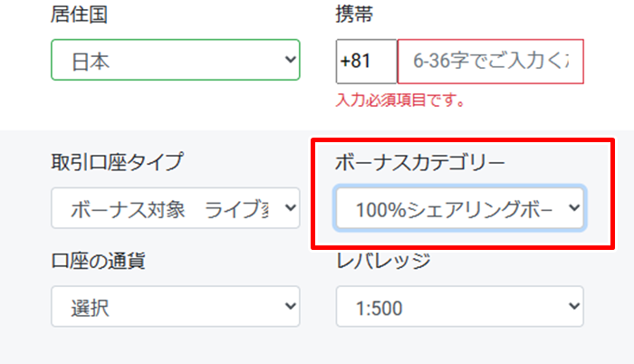Click the chevron on レバレッジ dropdown
The height and width of the screenshot is (364, 634).
[x=573, y=307]
